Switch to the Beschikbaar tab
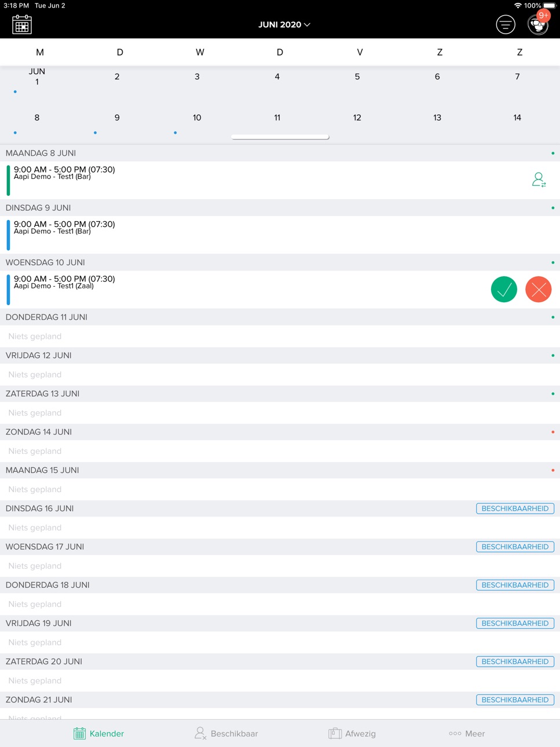Screen dimensions: 560x747 pos(226,734)
